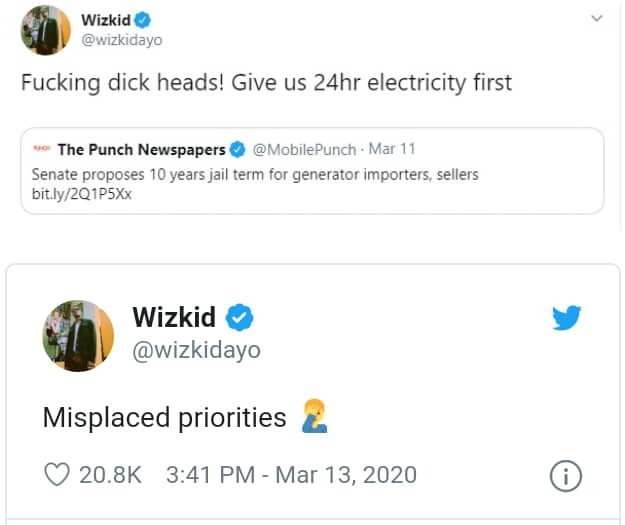Click the facepalm emoji in the tweet

(x=313, y=417)
